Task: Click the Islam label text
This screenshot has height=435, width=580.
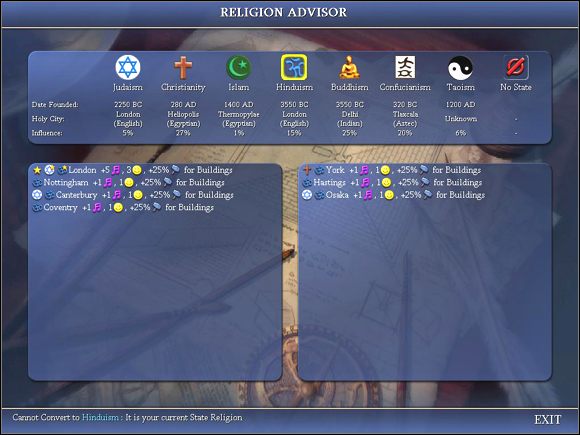Action: (x=239, y=87)
